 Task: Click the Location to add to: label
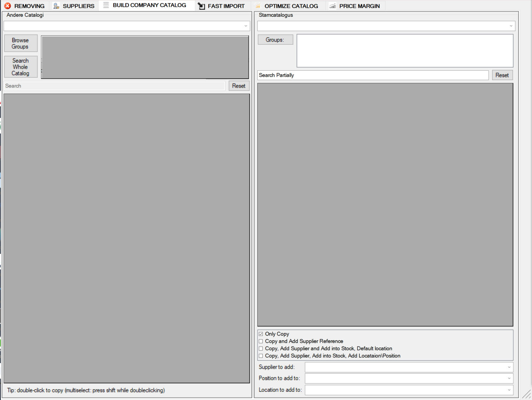[x=280, y=390]
